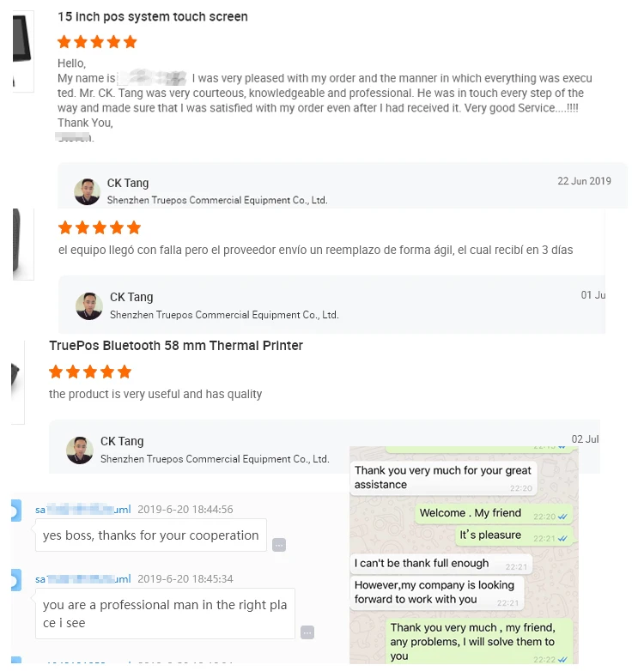The image size is (644, 671).
Task: Click star rating above the Spanish review
Action: click(x=99, y=227)
